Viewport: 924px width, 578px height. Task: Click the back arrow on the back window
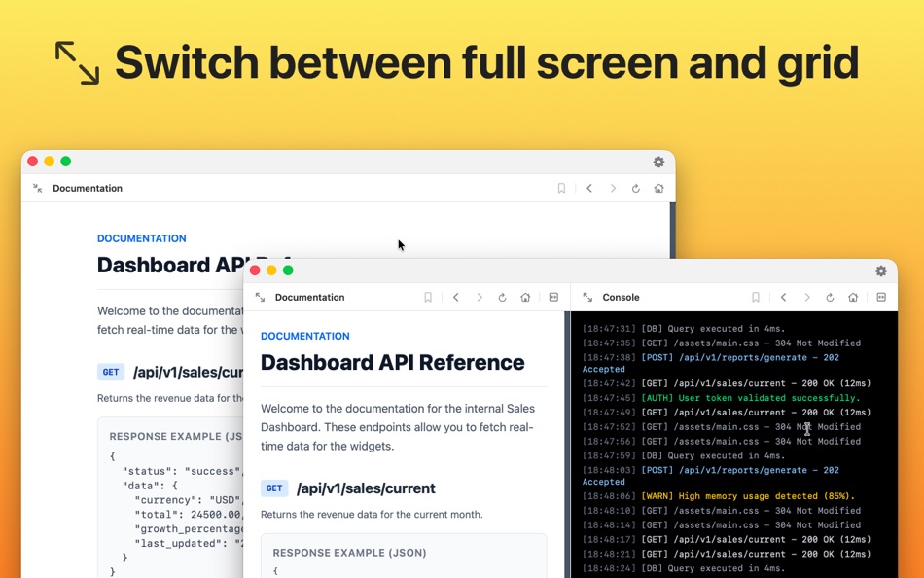[590, 188]
